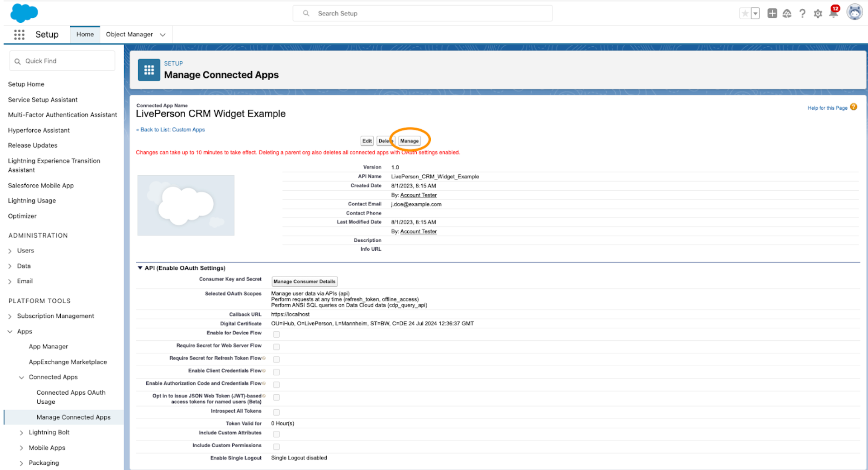The image size is (868, 470).
Task: Toggle Require Secret for Refresh Token Flow
Action: [x=276, y=359]
